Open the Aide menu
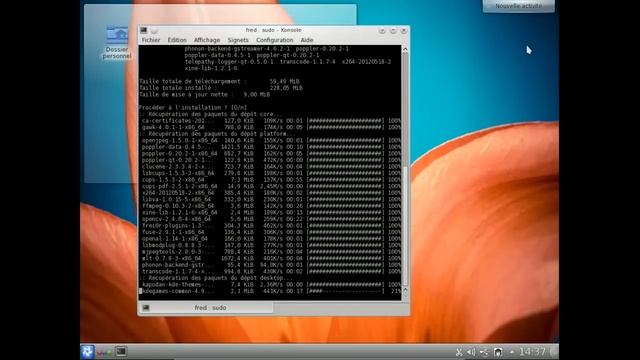The width and height of the screenshot is (640, 360). [307, 40]
